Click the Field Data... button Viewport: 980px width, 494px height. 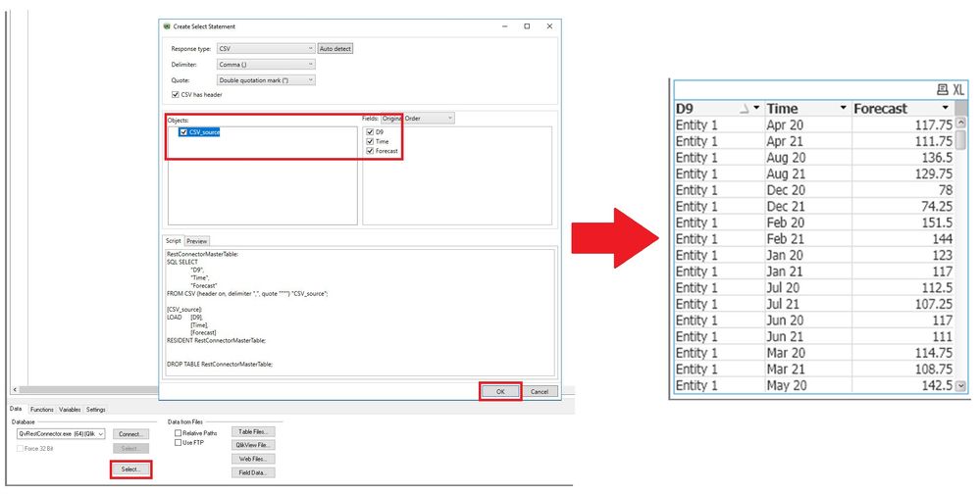coord(252,472)
